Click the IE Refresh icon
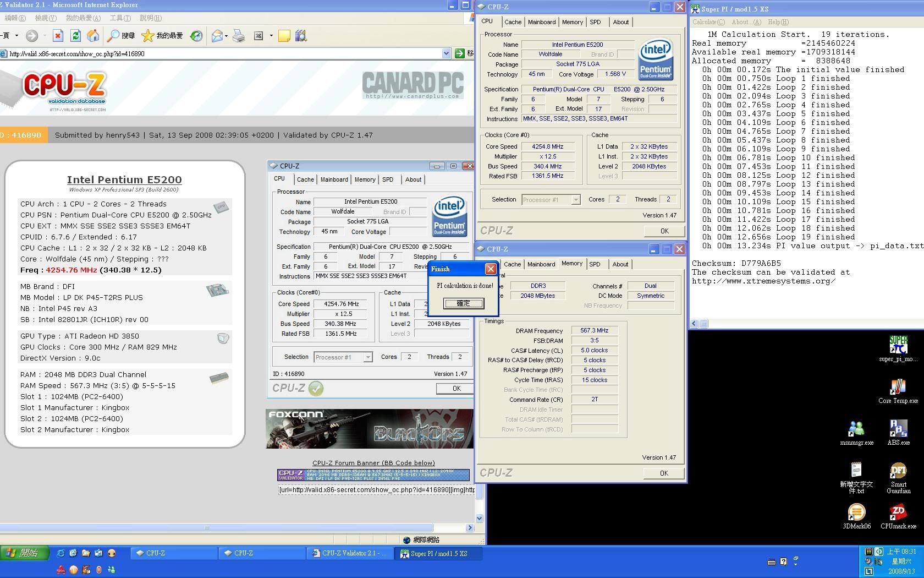 pyautogui.click(x=75, y=36)
